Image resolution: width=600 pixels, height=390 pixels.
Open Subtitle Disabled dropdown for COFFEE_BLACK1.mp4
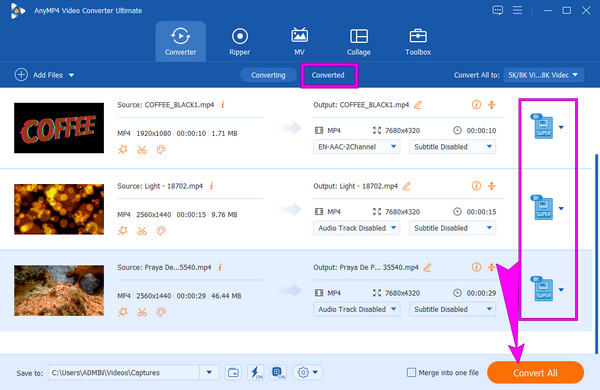[x=453, y=147]
